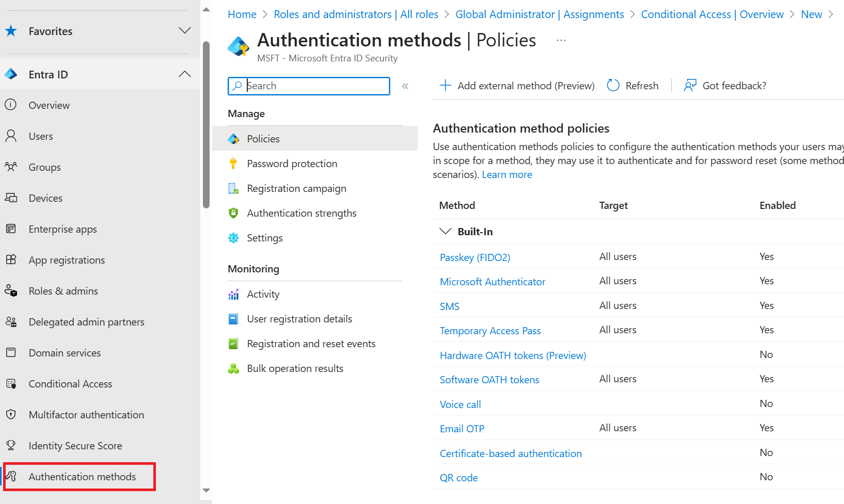Click the Groups people icon

click(11, 167)
